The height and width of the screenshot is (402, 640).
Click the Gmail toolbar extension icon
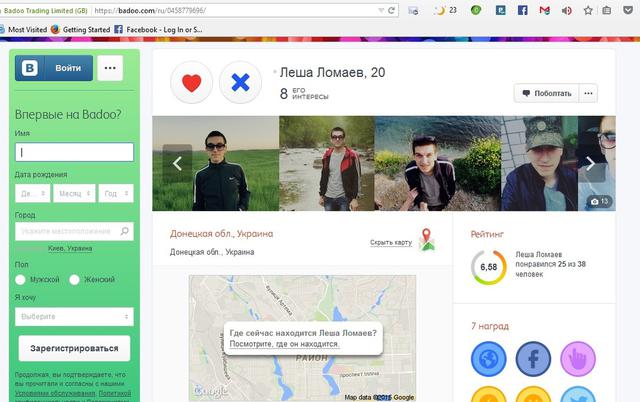point(544,10)
